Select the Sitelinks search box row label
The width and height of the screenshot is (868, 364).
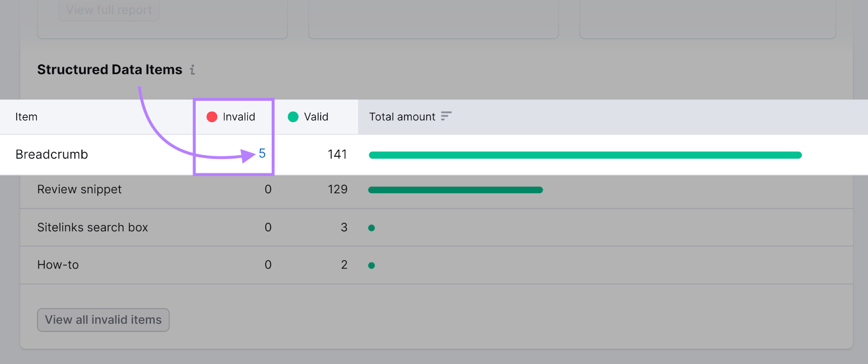93,227
